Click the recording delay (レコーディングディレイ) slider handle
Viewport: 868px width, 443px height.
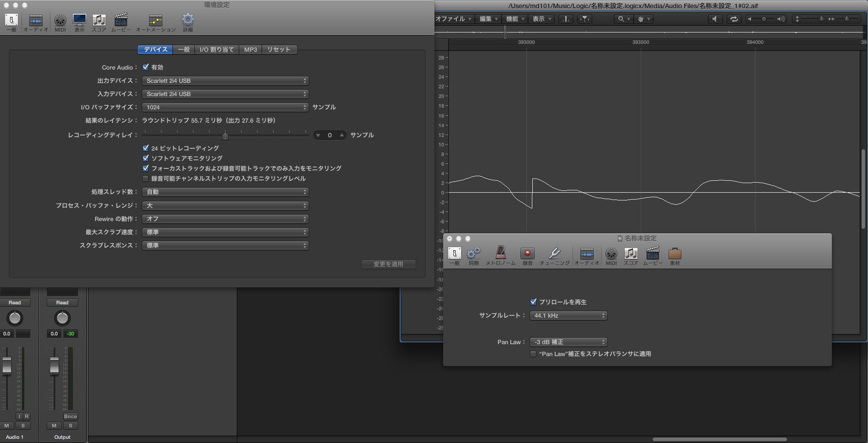225,135
